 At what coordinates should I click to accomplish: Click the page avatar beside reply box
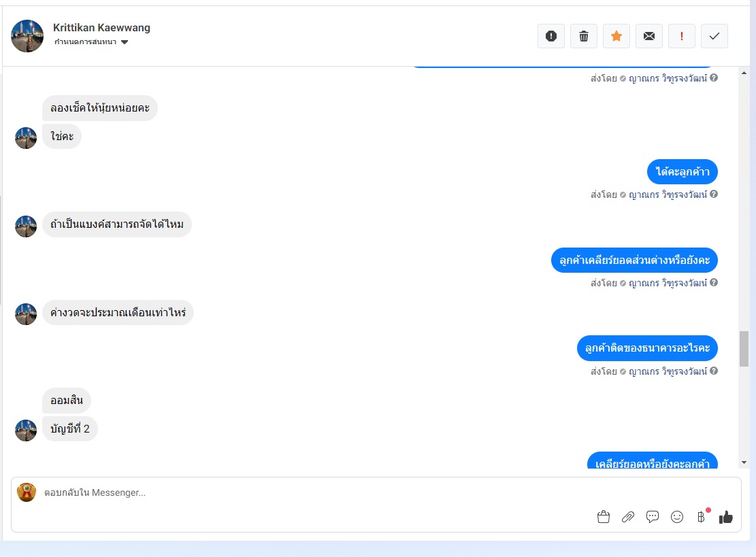(x=27, y=492)
